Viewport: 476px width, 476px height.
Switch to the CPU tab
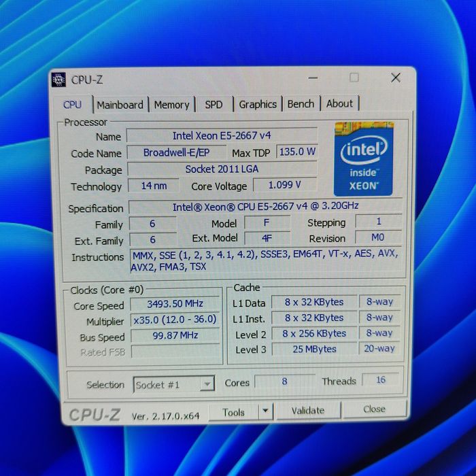click(x=73, y=105)
